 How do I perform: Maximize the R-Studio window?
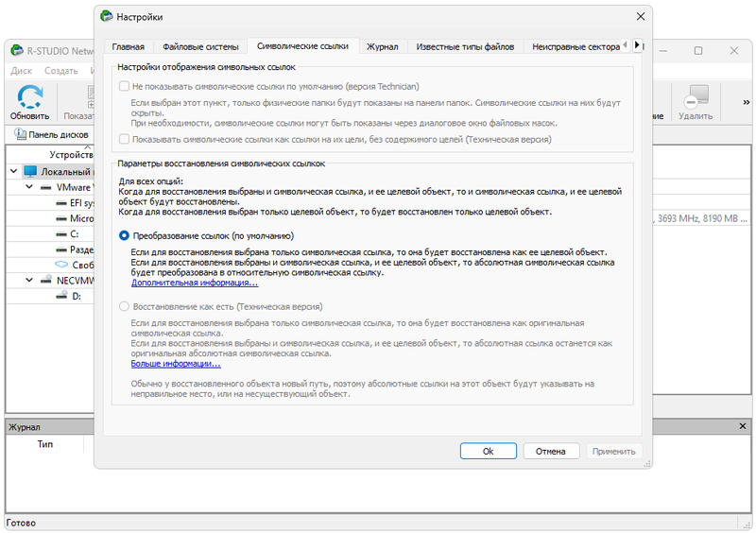[698, 51]
